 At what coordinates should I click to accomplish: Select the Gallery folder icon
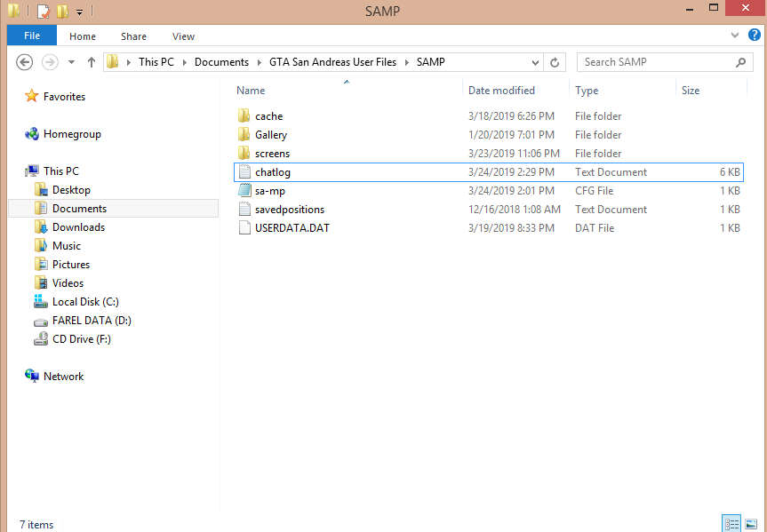(x=244, y=134)
